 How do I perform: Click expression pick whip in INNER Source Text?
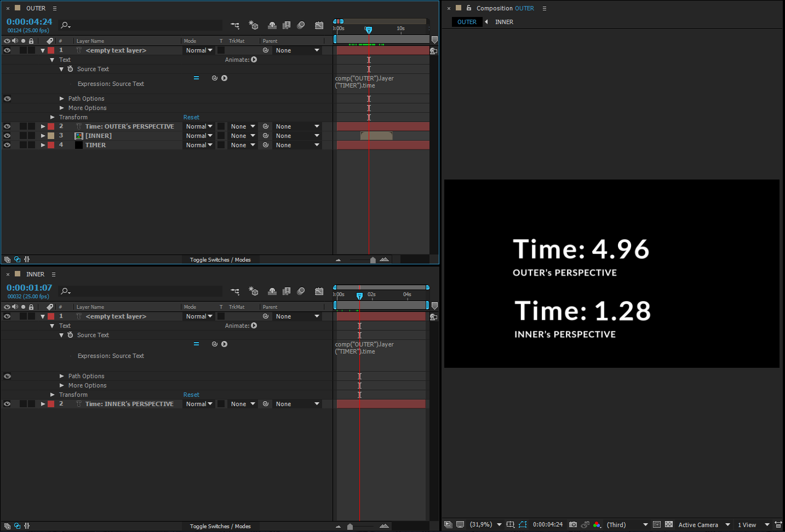215,344
